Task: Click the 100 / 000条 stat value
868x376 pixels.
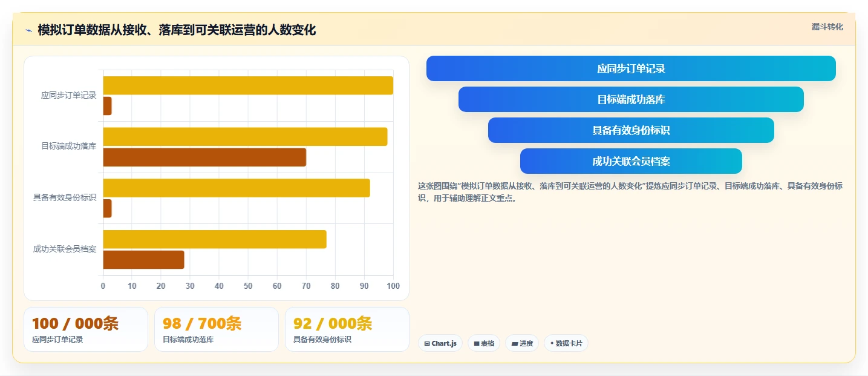Action: click(75, 323)
